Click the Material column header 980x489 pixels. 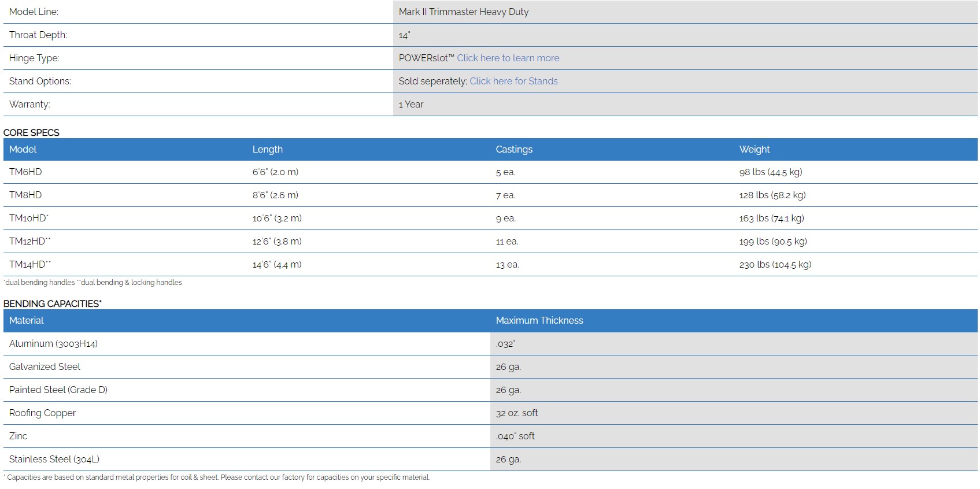[27, 320]
